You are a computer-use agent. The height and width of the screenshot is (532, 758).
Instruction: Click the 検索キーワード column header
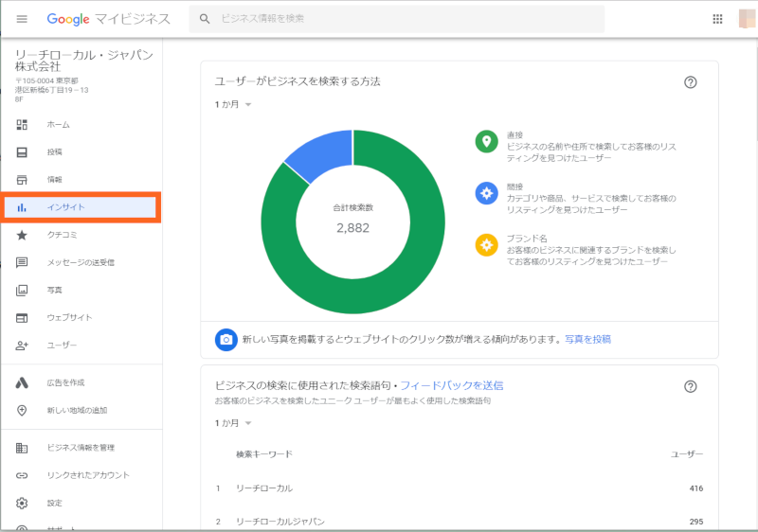point(264,454)
